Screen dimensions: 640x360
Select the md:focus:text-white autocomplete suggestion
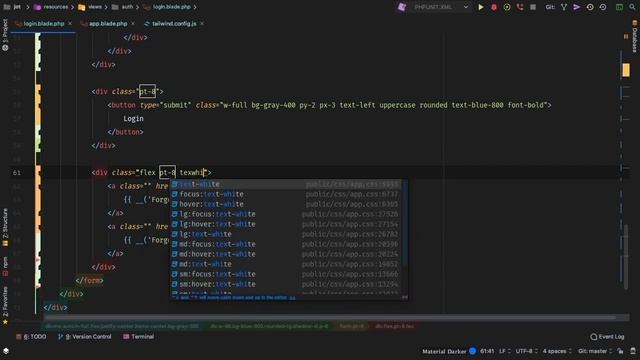pos(286,244)
